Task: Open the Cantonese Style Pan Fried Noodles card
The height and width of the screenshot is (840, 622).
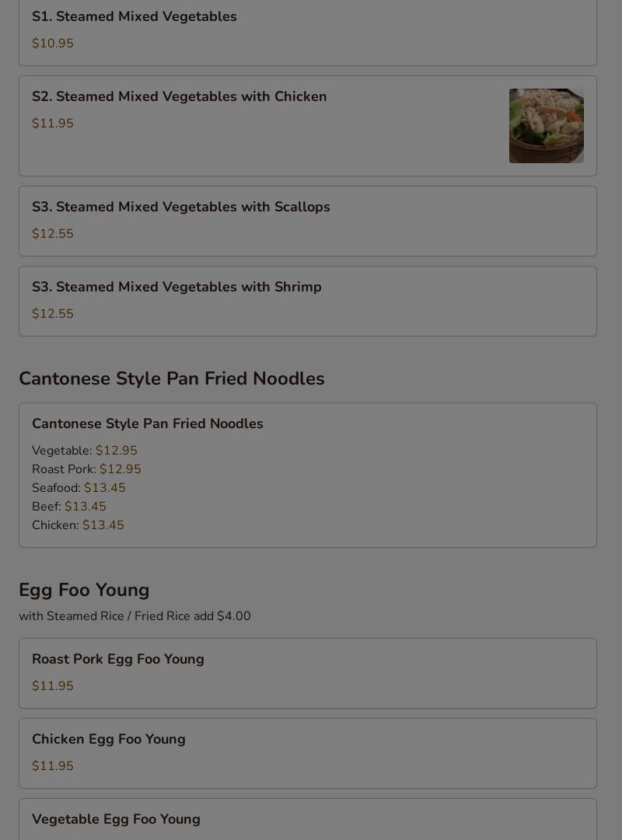Action: [x=308, y=476]
